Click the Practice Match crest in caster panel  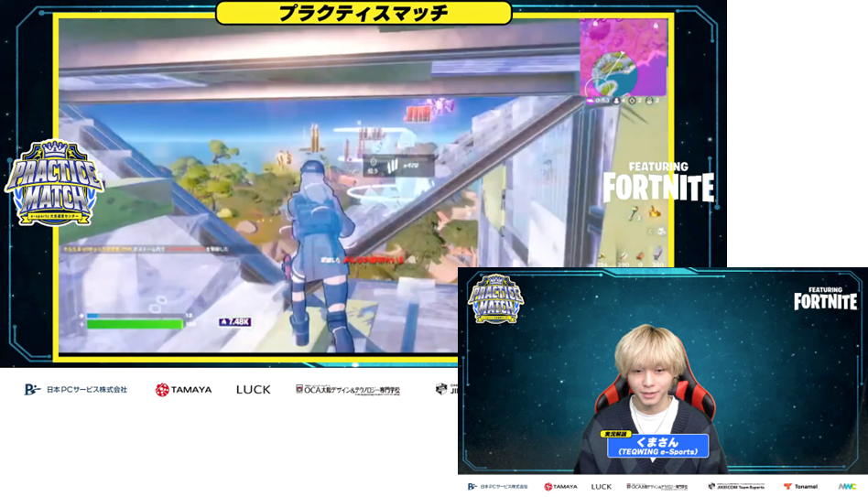495,299
